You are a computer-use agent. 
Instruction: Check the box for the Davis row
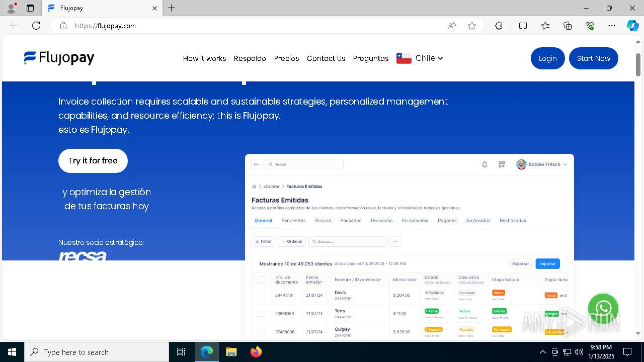tap(262, 295)
